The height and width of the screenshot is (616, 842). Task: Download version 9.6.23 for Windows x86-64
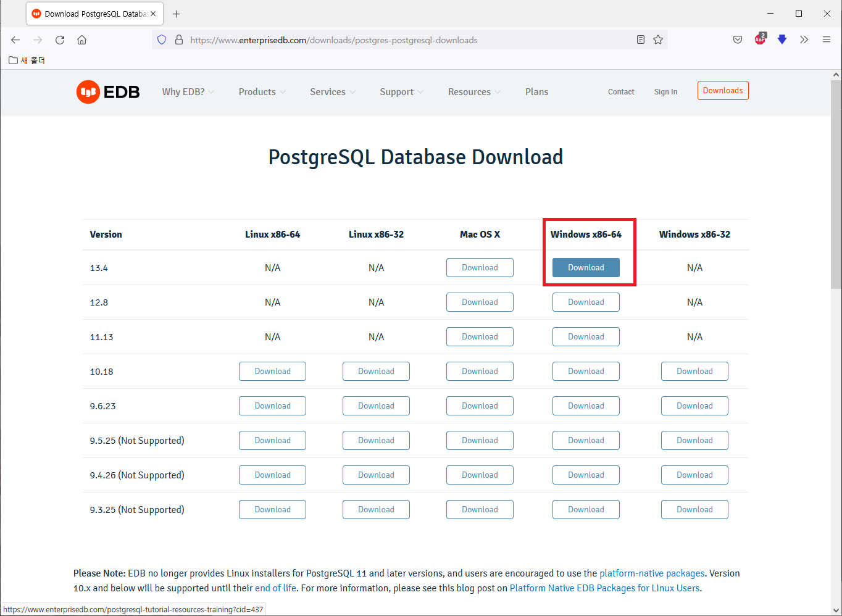586,406
